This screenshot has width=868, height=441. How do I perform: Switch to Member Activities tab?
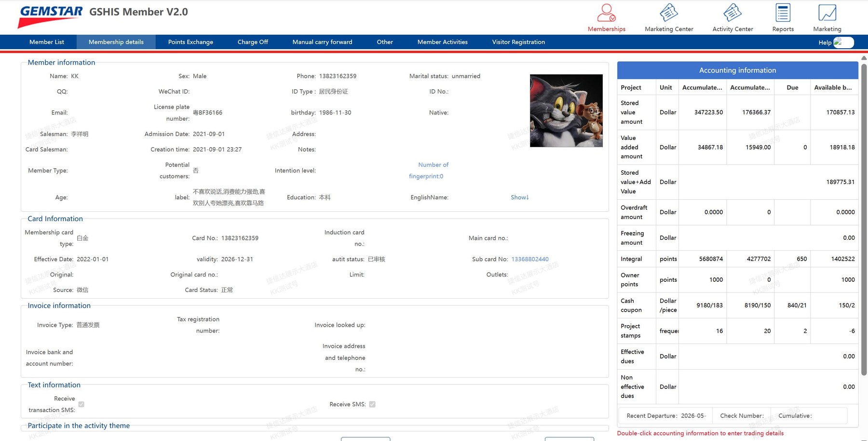pyautogui.click(x=443, y=42)
